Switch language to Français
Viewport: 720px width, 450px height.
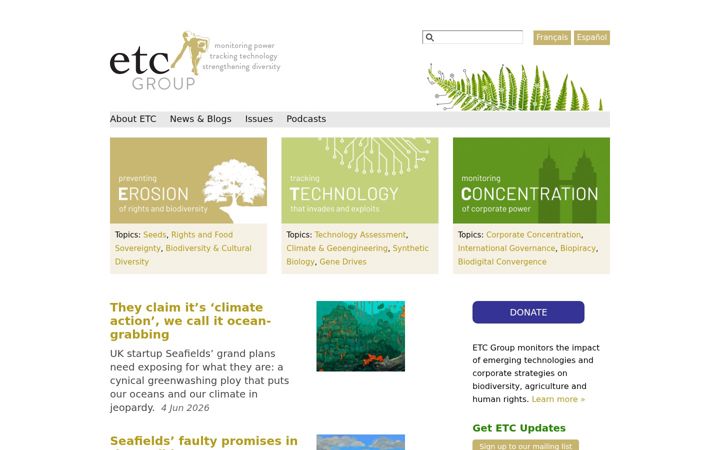[x=552, y=37]
